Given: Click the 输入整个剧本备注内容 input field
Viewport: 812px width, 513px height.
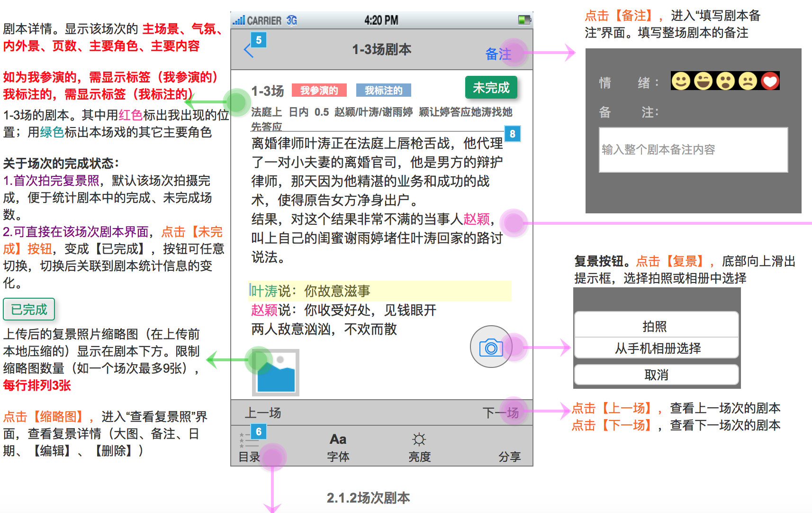Looking at the screenshot, I should pos(693,150).
